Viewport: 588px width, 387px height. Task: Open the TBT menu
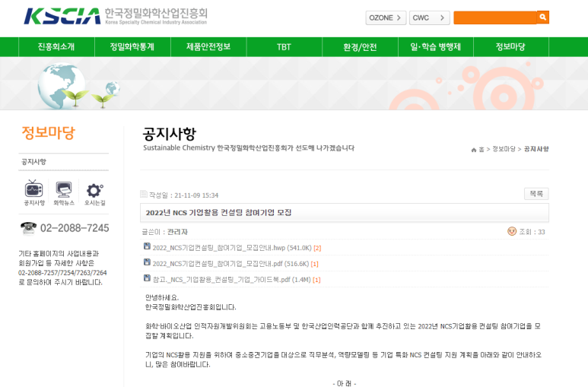pyautogui.click(x=284, y=47)
